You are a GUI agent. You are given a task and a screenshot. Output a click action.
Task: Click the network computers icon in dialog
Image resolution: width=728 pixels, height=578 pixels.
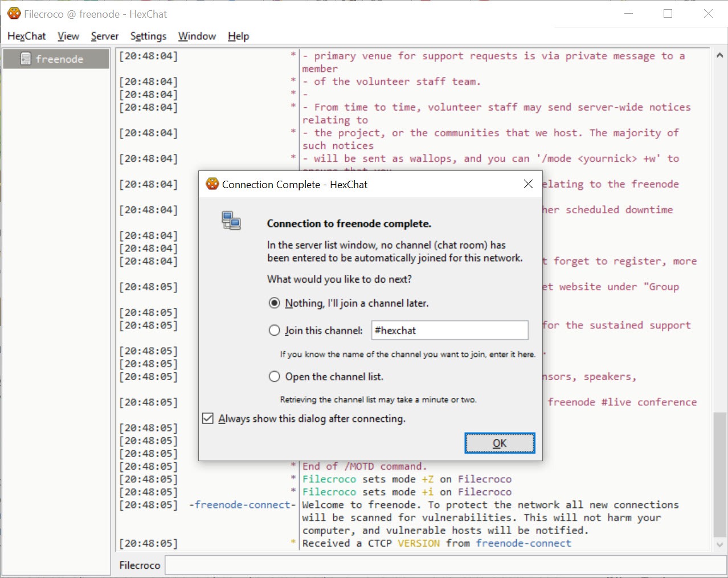[x=231, y=221]
